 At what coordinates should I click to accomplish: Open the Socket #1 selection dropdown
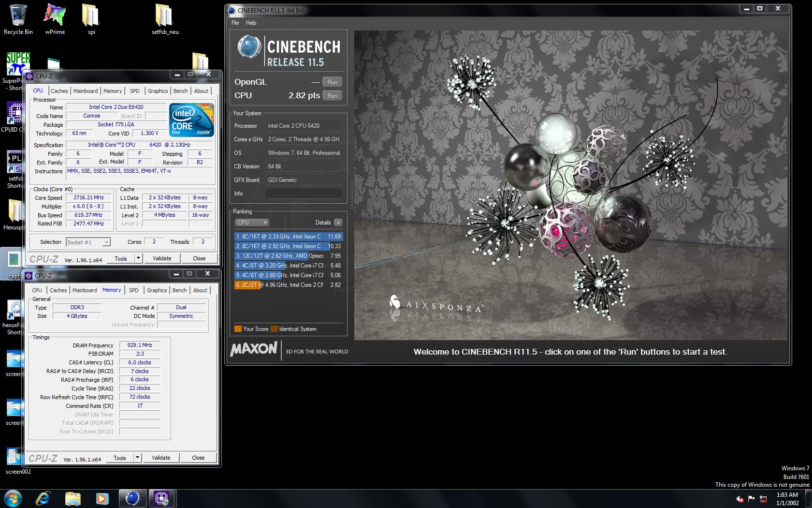88,242
